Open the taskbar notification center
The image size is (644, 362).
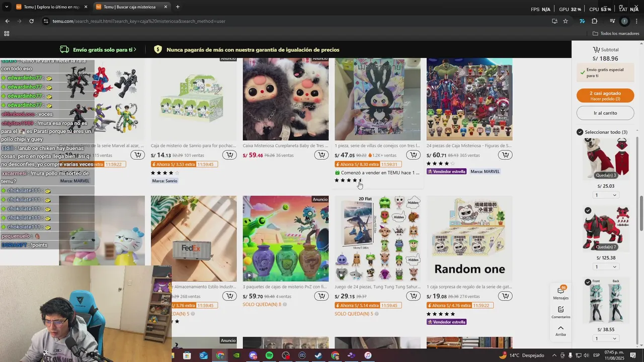coord(633,355)
